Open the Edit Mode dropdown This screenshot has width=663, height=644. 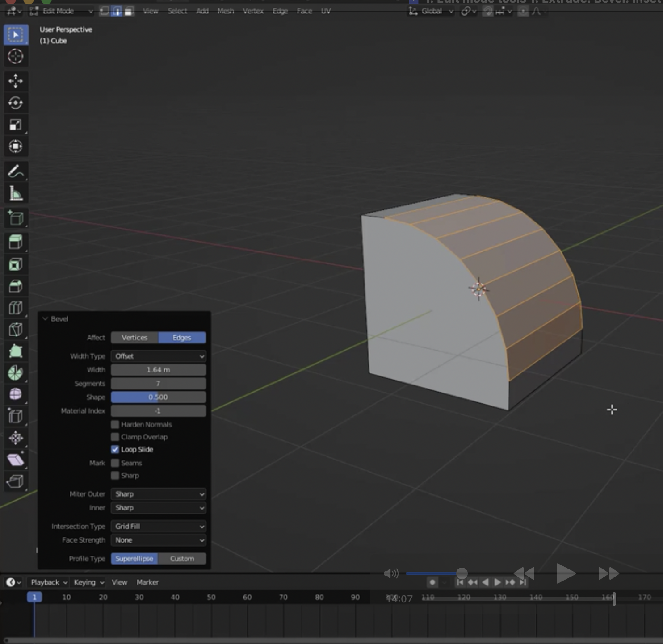click(x=61, y=11)
